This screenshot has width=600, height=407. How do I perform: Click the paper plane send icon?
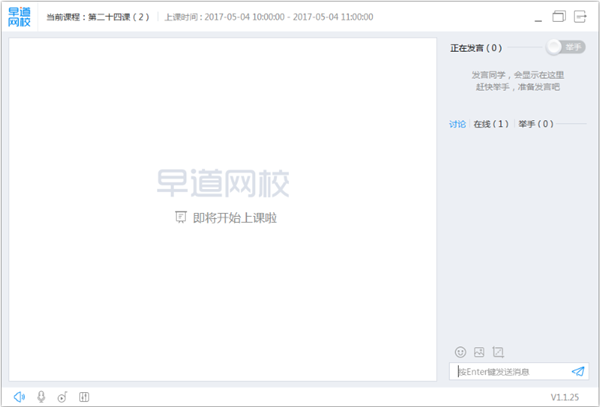578,371
